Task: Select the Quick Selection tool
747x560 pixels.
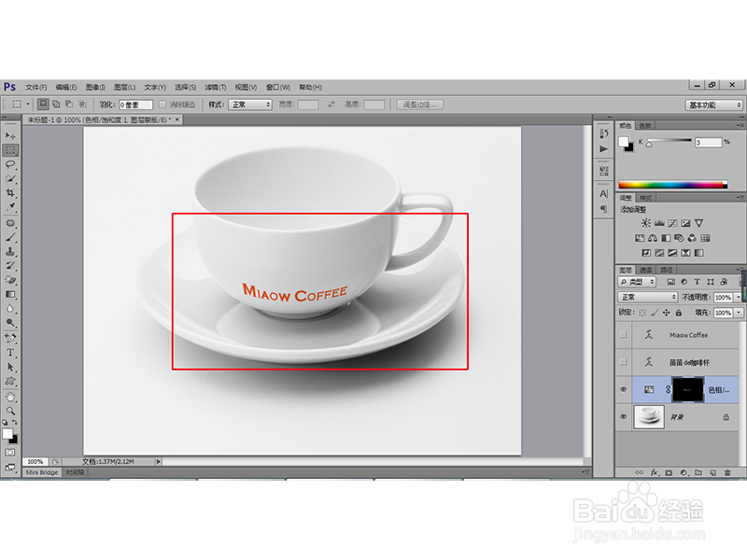Action: tap(10, 178)
